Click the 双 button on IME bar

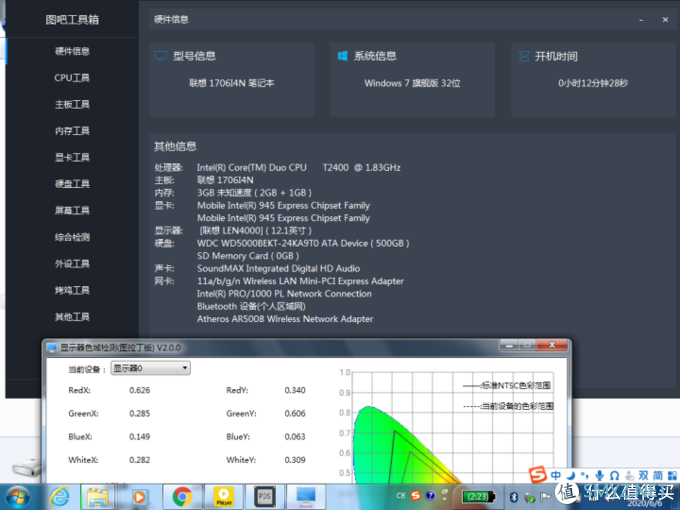pos(644,475)
